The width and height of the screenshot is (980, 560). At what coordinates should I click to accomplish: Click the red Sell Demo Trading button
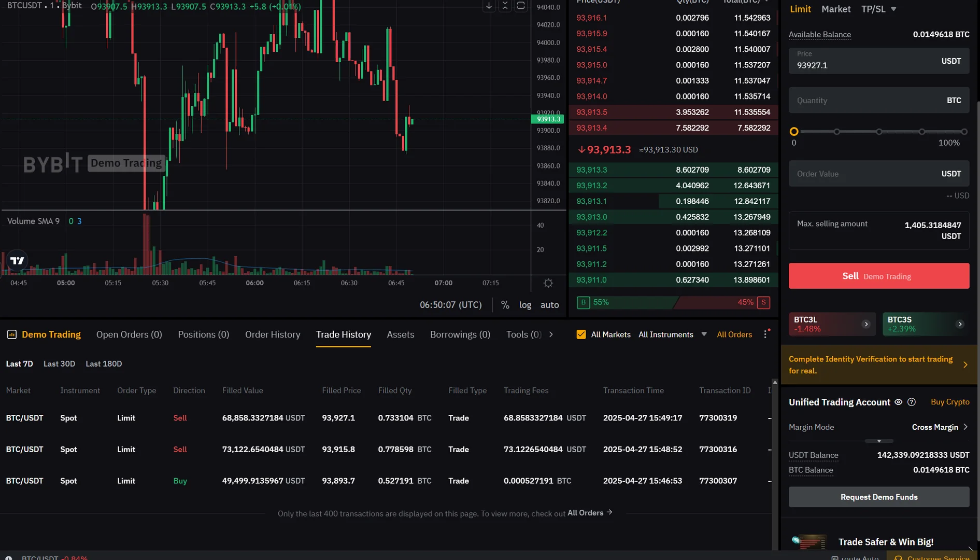click(879, 276)
